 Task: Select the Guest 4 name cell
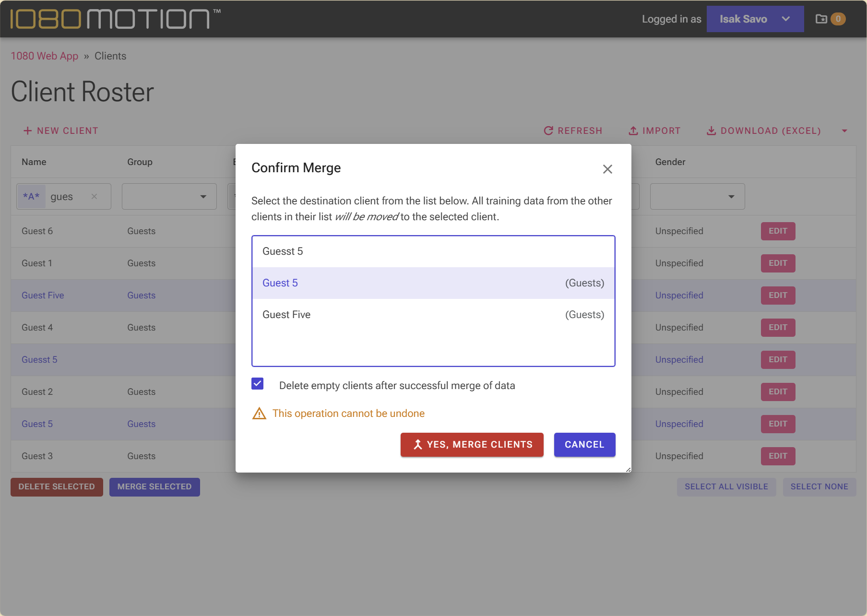[x=37, y=328]
